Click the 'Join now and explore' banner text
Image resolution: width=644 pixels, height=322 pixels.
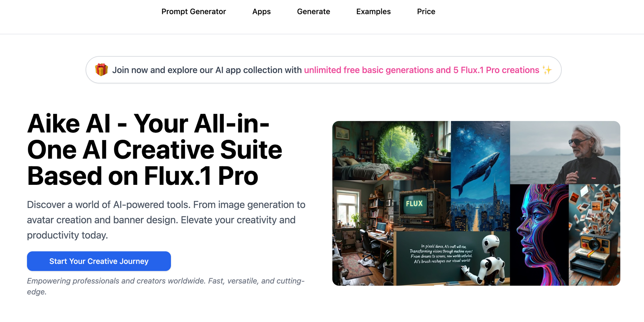pos(207,70)
